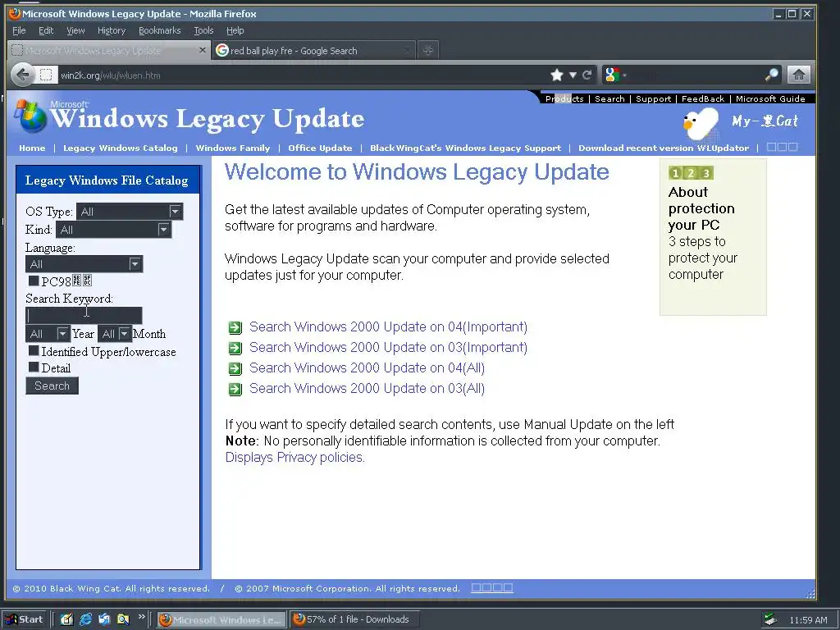
Task: Click the reload page icon
Action: [x=587, y=75]
